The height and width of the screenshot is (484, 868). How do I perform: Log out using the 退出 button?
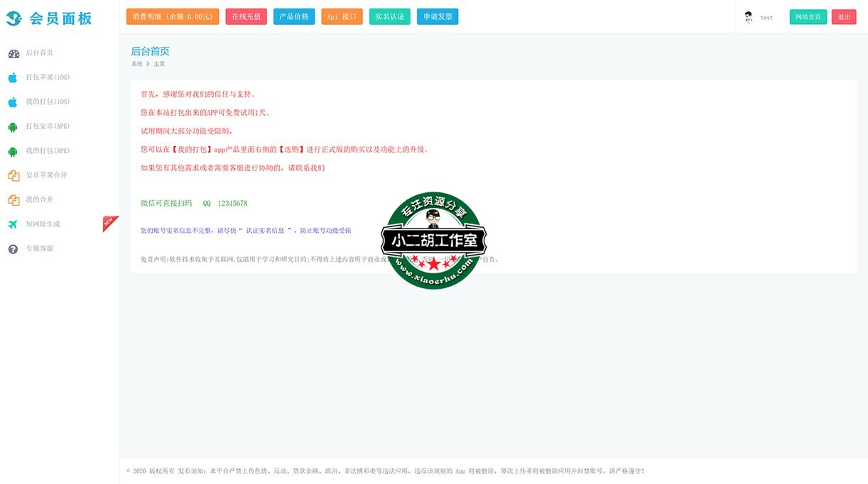[x=843, y=17]
